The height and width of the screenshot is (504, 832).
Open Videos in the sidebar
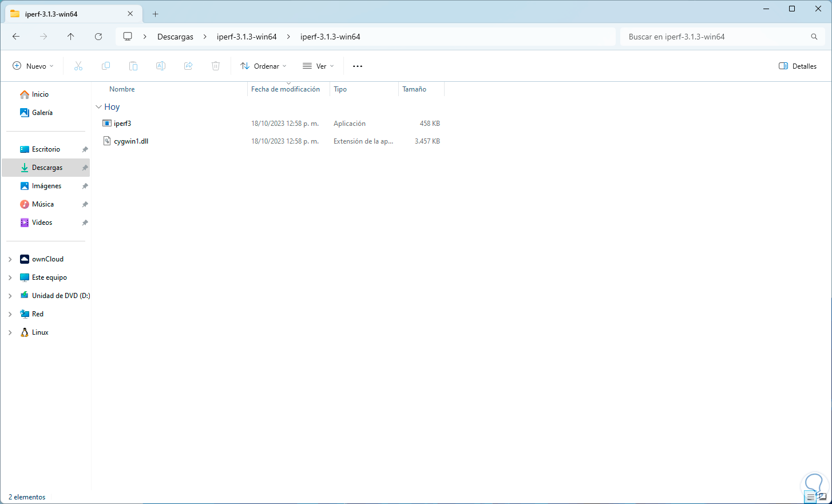(42, 223)
